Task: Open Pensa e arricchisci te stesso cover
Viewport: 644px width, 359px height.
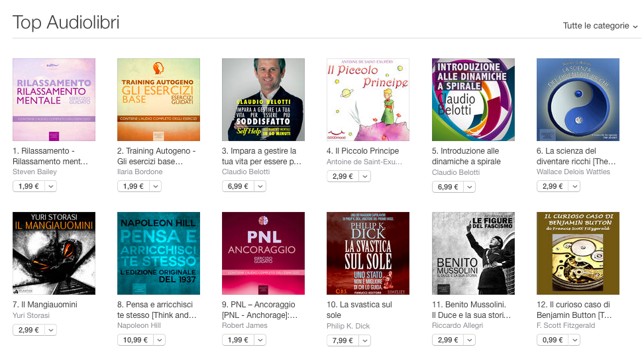Action: (158, 253)
